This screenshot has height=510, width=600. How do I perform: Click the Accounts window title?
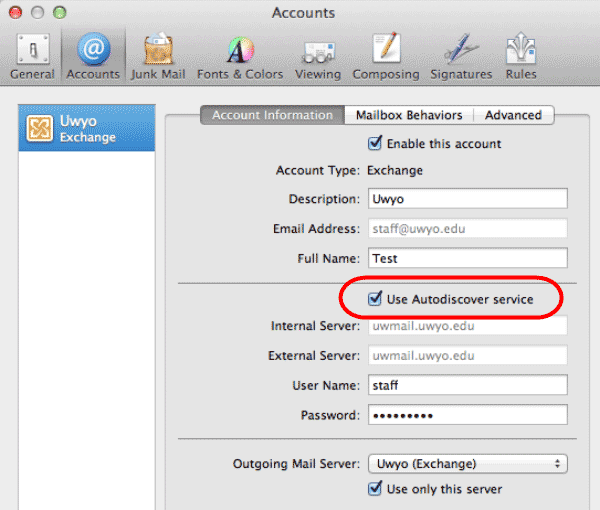click(303, 13)
